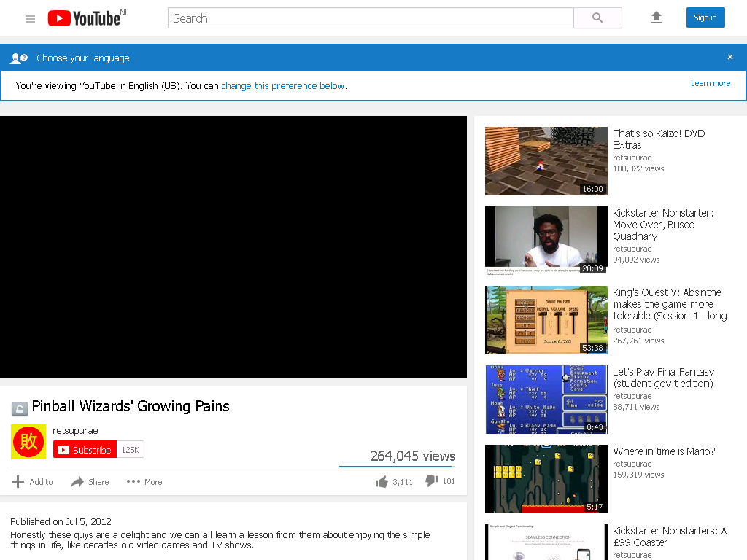Click the like ratio bar under views
The image size is (747, 560).
[398, 467]
